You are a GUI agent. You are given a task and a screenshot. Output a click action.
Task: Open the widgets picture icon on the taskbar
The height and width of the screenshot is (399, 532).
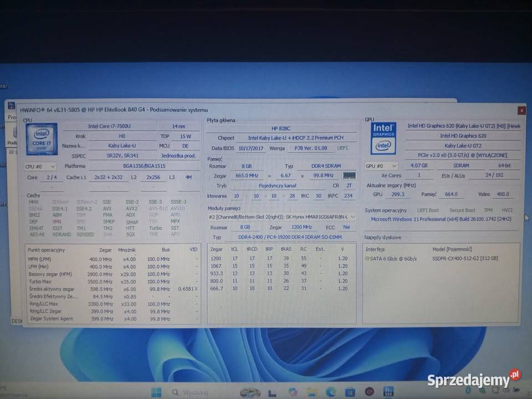[x=250, y=392]
